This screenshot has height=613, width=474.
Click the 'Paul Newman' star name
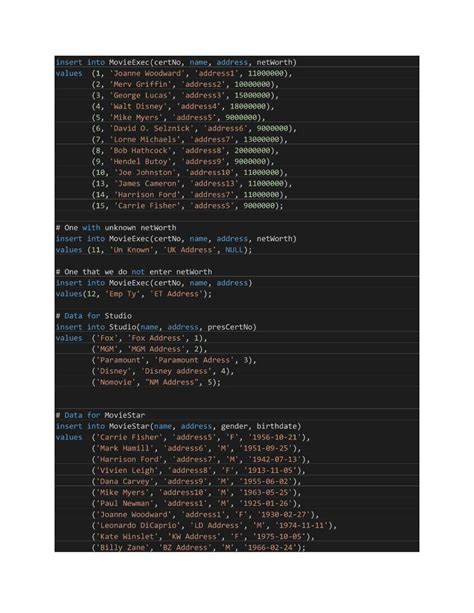pyautogui.click(x=125, y=504)
